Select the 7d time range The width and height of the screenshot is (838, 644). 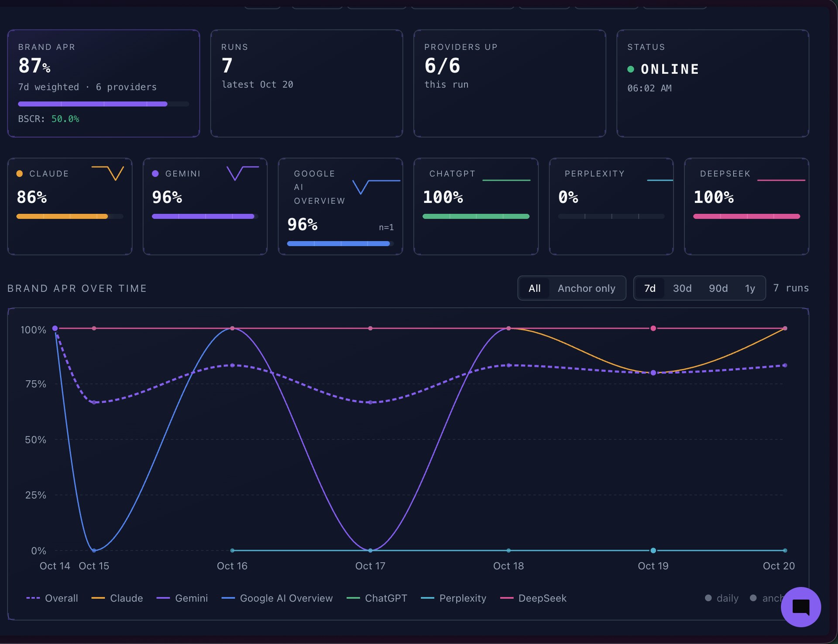tap(649, 288)
